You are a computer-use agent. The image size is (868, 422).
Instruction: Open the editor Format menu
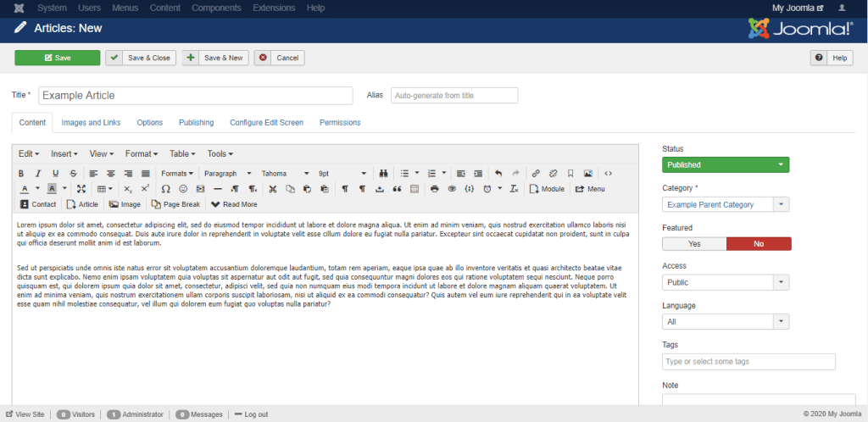click(142, 153)
